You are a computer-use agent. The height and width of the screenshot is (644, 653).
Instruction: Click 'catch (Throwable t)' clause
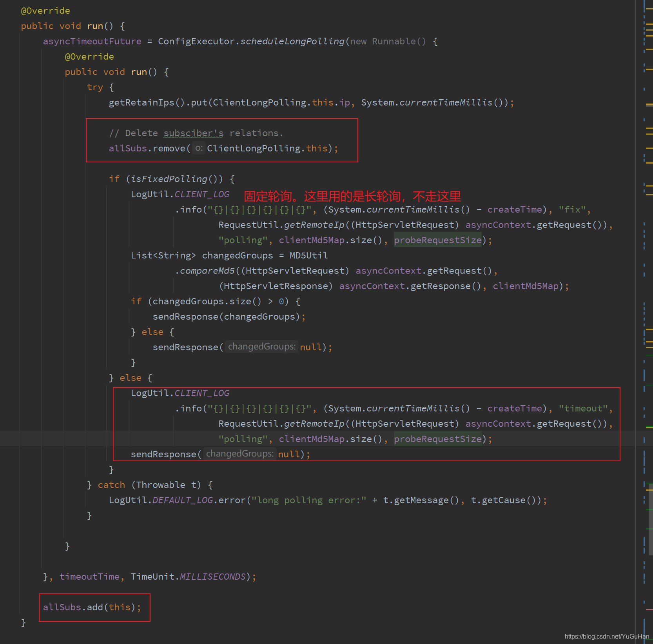click(149, 485)
